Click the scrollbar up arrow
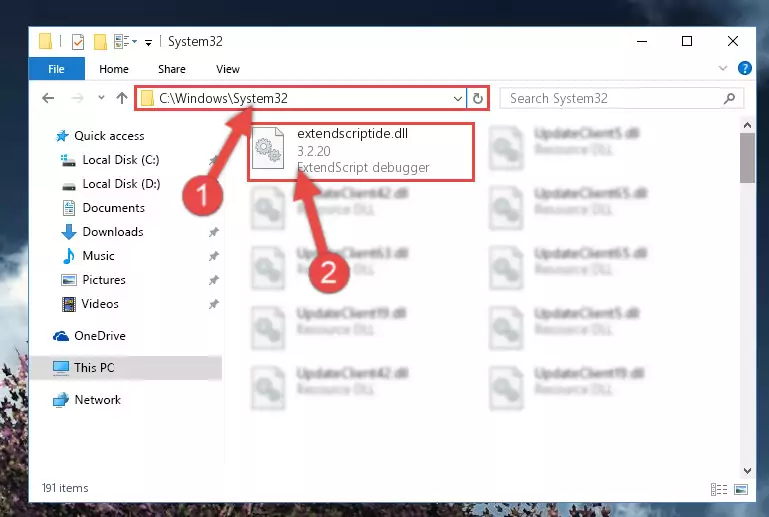The width and height of the screenshot is (769, 517). (x=747, y=126)
